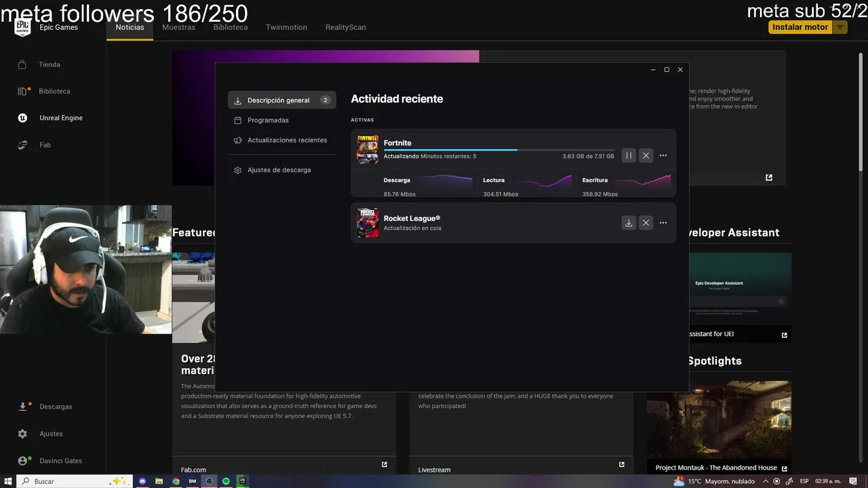Switch to the Muestras tab
The width and height of the screenshot is (868, 488).
pos(178,27)
